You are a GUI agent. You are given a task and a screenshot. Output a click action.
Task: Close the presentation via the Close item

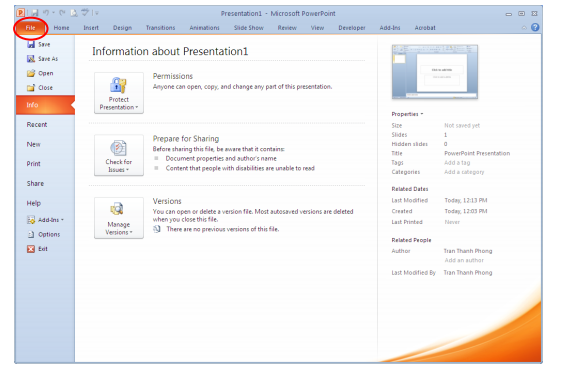pos(40,88)
